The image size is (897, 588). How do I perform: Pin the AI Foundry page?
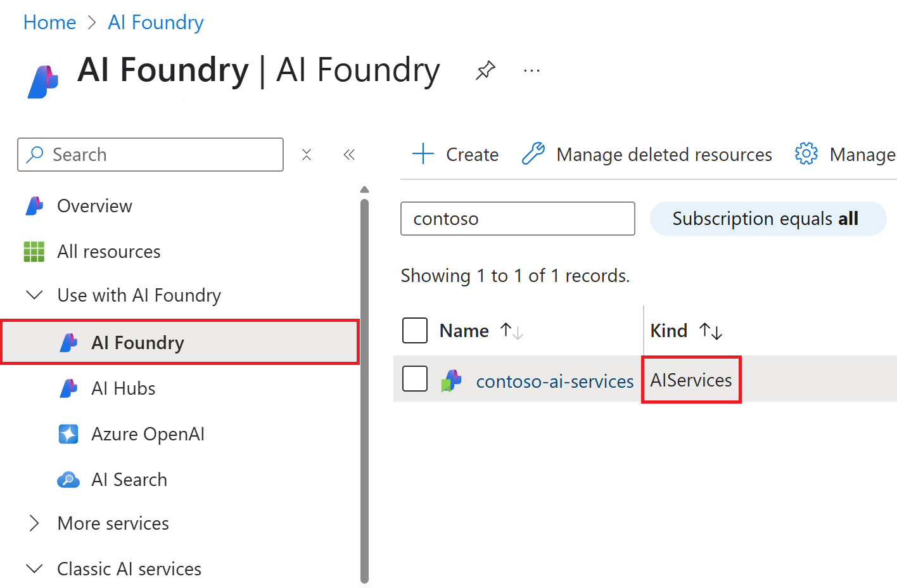[x=485, y=70]
